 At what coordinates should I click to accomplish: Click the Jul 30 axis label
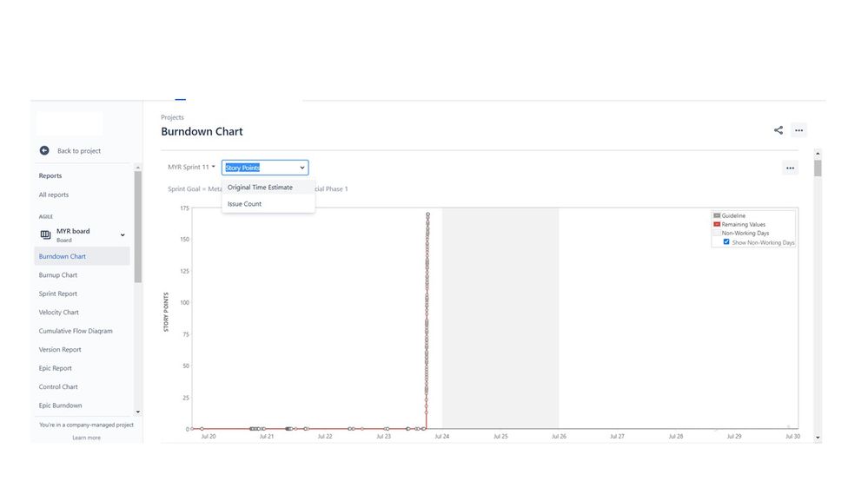coord(792,437)
